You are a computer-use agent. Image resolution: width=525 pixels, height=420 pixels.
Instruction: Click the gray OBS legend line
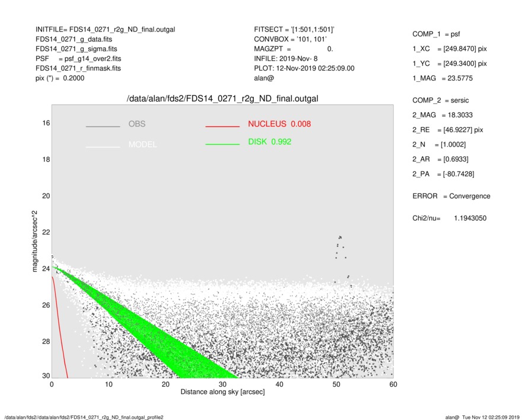pyautogui.click(x=103, y=126)
